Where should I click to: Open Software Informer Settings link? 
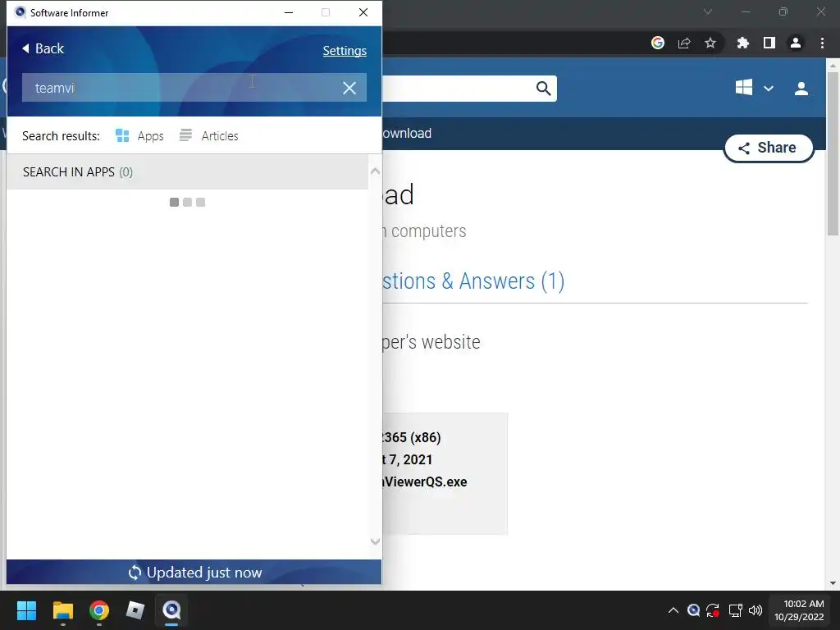point(345,51)
